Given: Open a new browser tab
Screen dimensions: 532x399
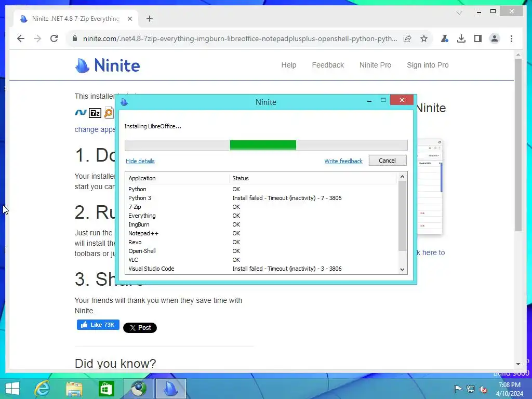Looking at the screenshot, I should 150,19.
